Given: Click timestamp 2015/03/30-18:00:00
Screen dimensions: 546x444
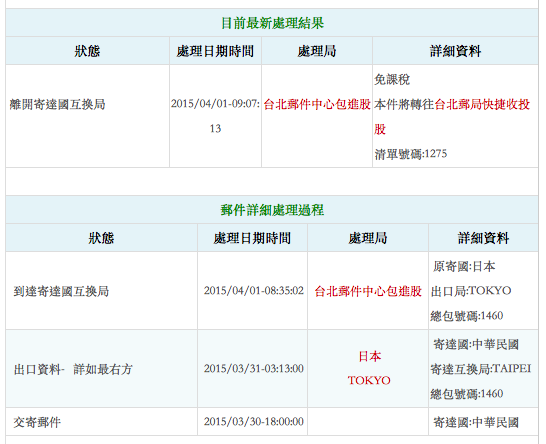Looking at the screenshot, I should 254,421.
